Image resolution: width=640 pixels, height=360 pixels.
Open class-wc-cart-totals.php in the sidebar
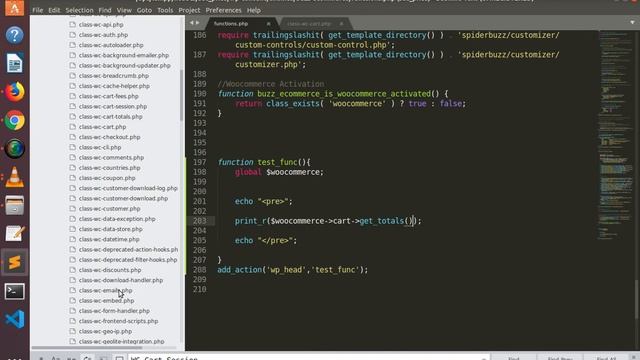click(111, 116)
